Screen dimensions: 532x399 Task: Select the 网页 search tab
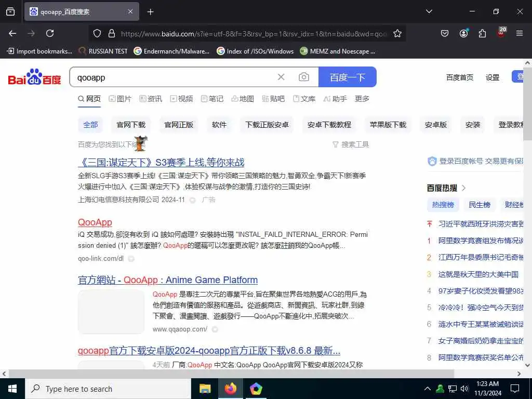[x=89, y=99]
